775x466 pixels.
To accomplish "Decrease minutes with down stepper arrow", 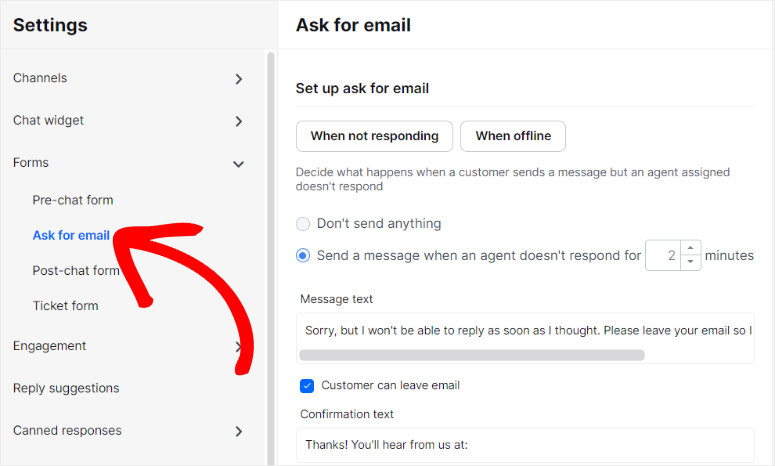I will (690, 262).
